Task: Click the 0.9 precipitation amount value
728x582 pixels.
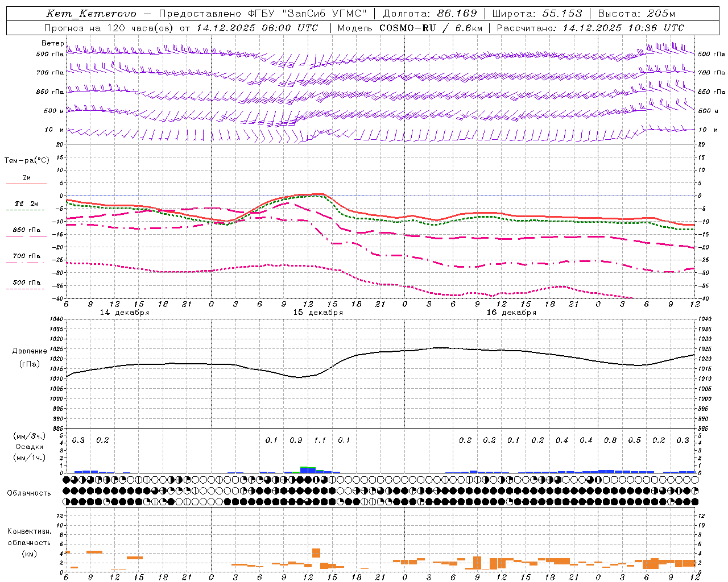Action: coord(296,440)
